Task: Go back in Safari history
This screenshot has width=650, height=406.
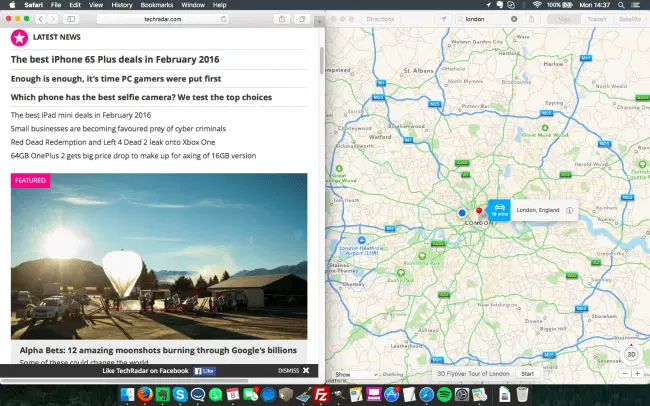Action: click(41, 19)
